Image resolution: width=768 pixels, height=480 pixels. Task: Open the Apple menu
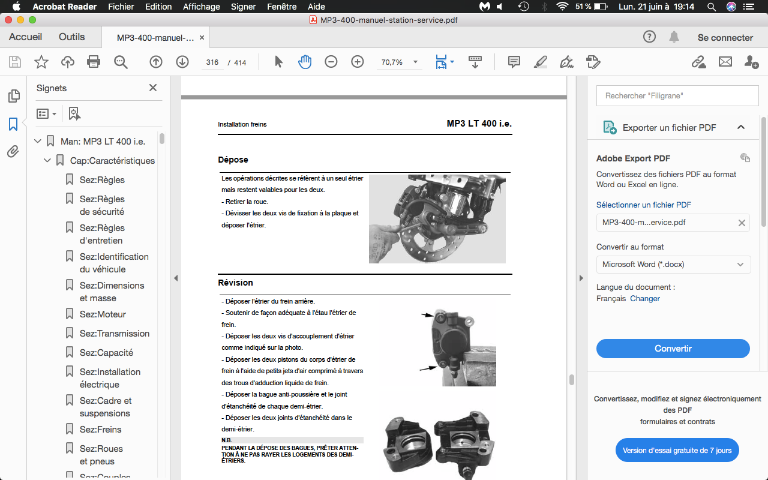click(x=16, y=6)
